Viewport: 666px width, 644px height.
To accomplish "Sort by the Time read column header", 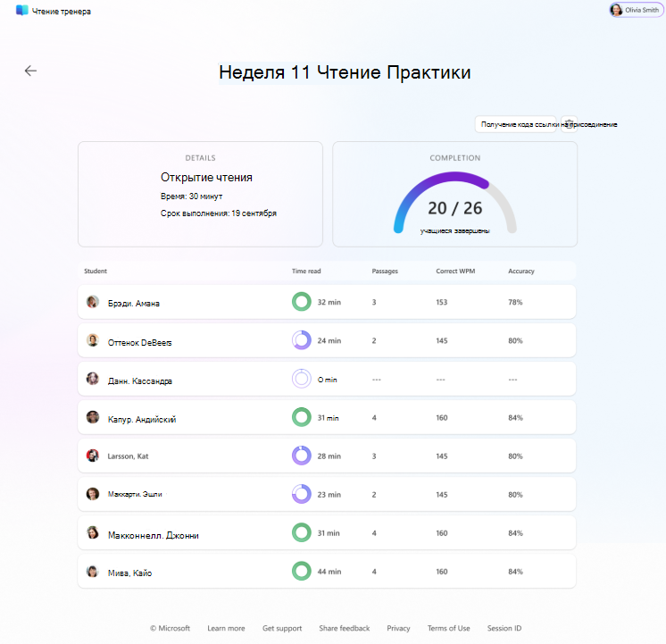I will 306,272.
